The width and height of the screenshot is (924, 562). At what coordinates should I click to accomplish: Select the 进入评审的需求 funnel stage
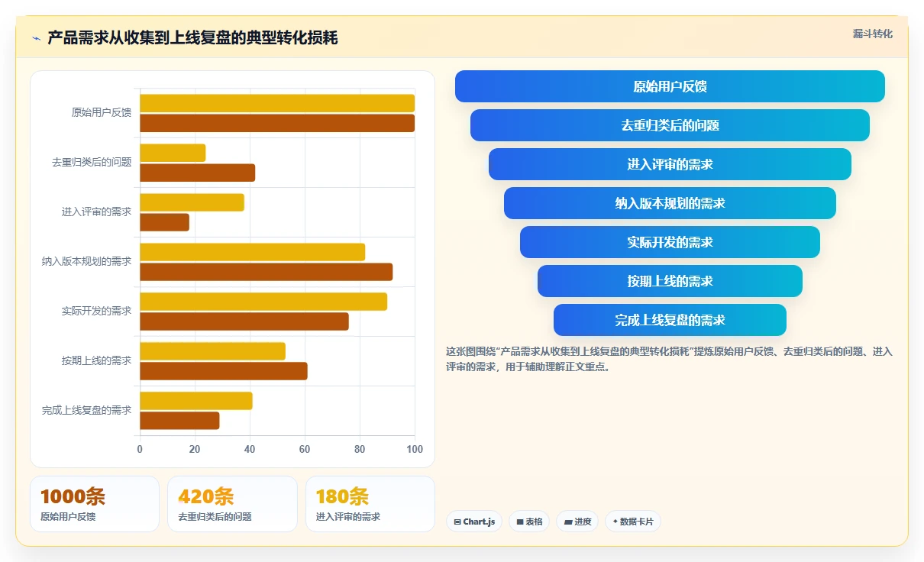click(670, 164)
